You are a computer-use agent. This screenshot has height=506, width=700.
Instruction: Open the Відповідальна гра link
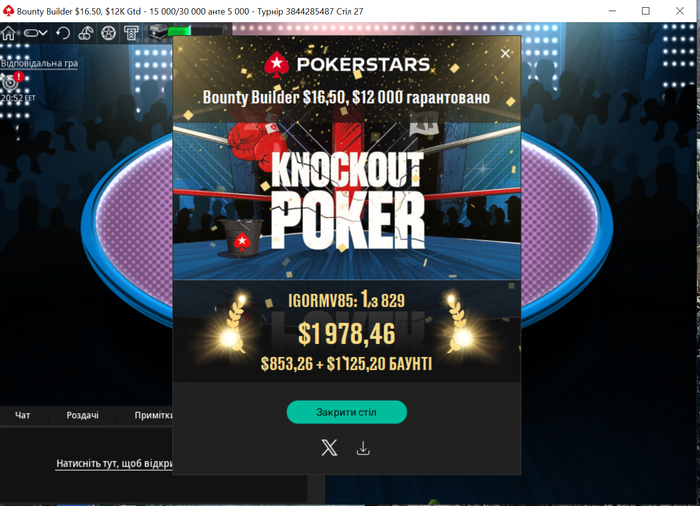point(39,63)
